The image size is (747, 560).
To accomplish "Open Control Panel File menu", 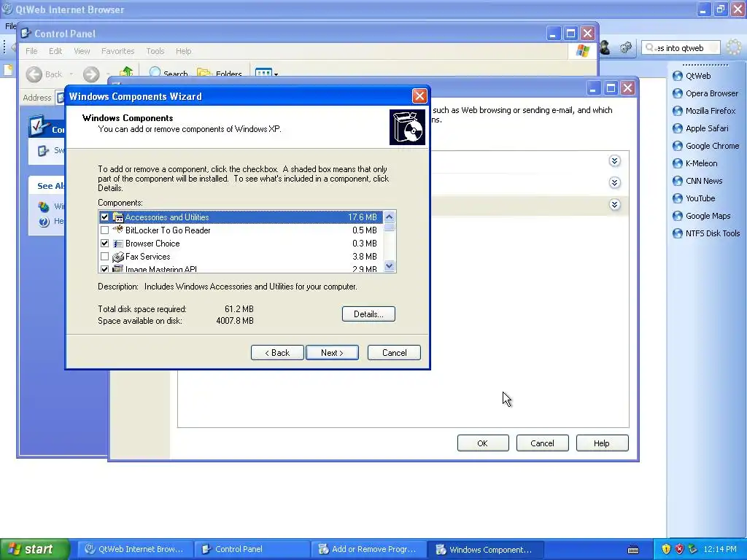I will (31, 51).
